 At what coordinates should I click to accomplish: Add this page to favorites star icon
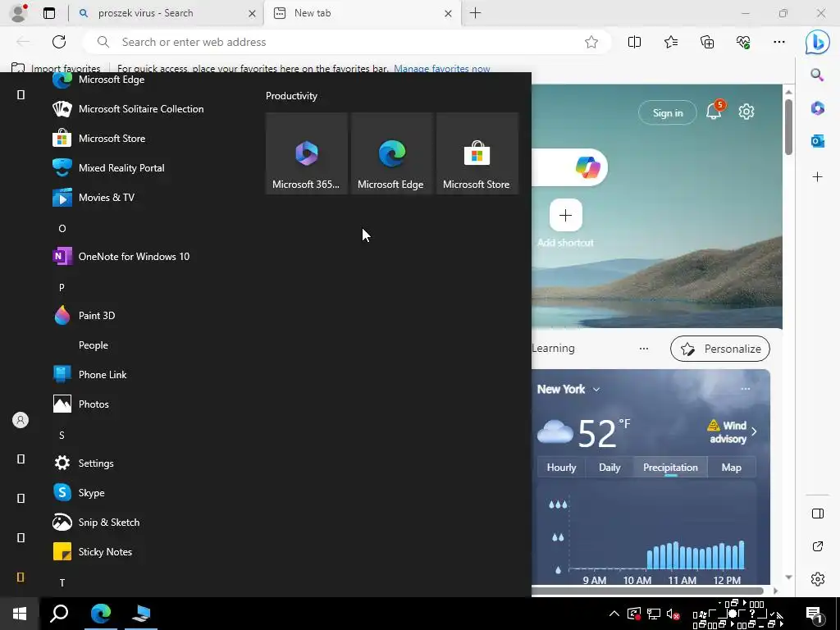click(x=591, y=42)
